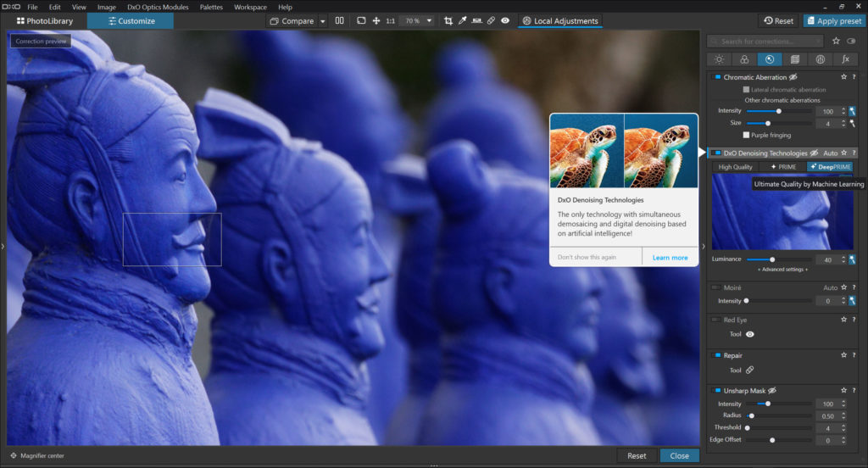The image size is (868, 468).
Task: Open DxO Optics Modules menu
Action: pyautogui.click(x=158, y=7)
